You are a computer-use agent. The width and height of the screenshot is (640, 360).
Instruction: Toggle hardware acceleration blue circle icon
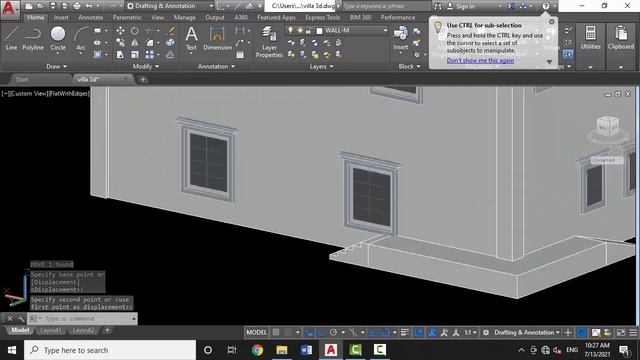pyautogui.click(x=582, y=333)
